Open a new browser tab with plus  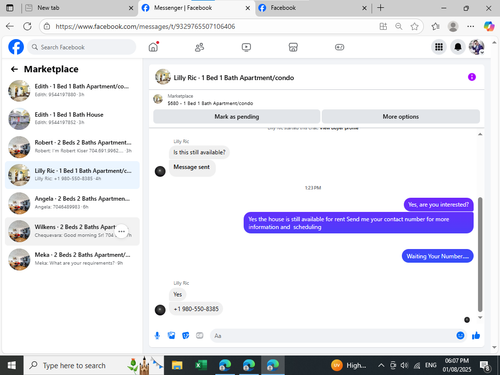381,8
